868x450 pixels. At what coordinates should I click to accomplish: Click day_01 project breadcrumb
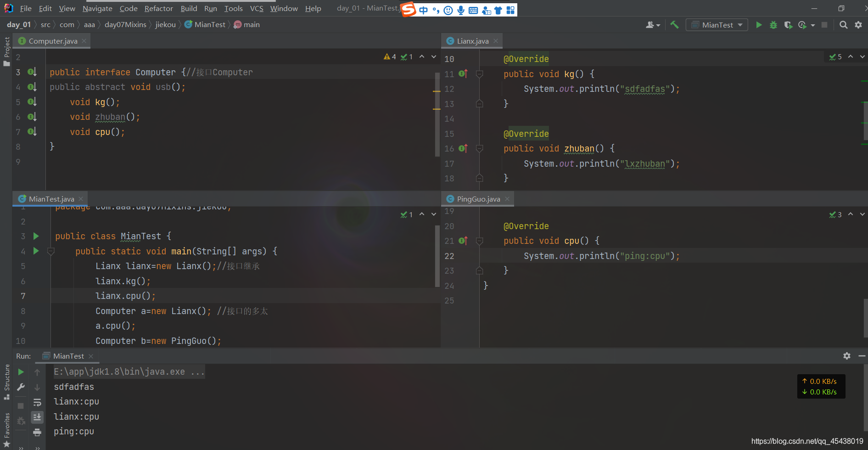click(19, 25)
